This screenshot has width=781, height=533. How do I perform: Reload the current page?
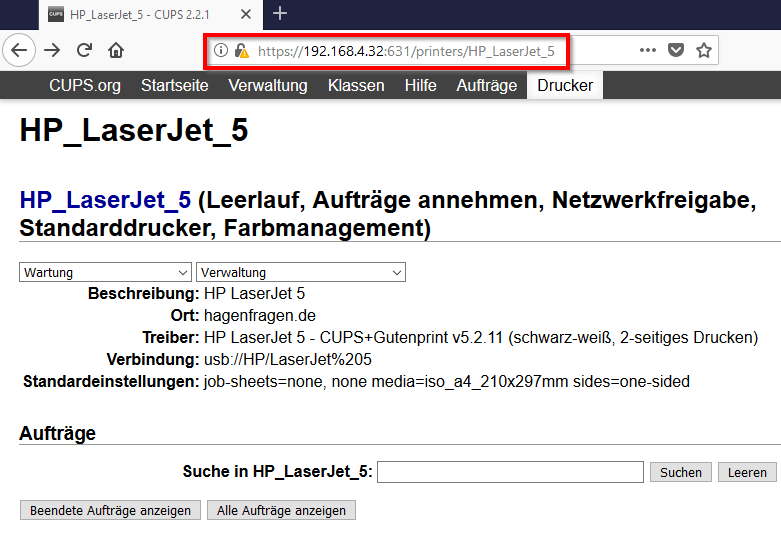pos(84,50)
